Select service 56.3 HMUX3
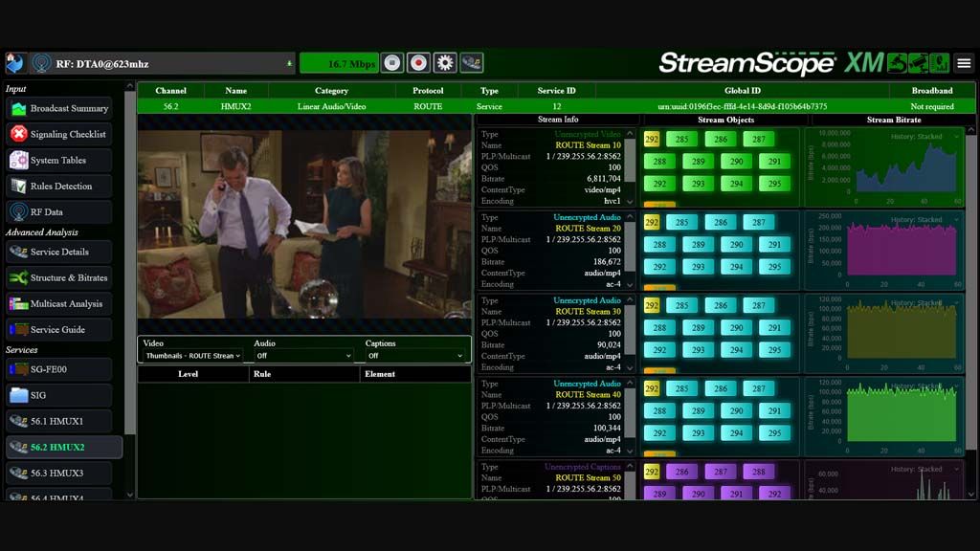Screen dimensions: 980x551 coord(59,474)
